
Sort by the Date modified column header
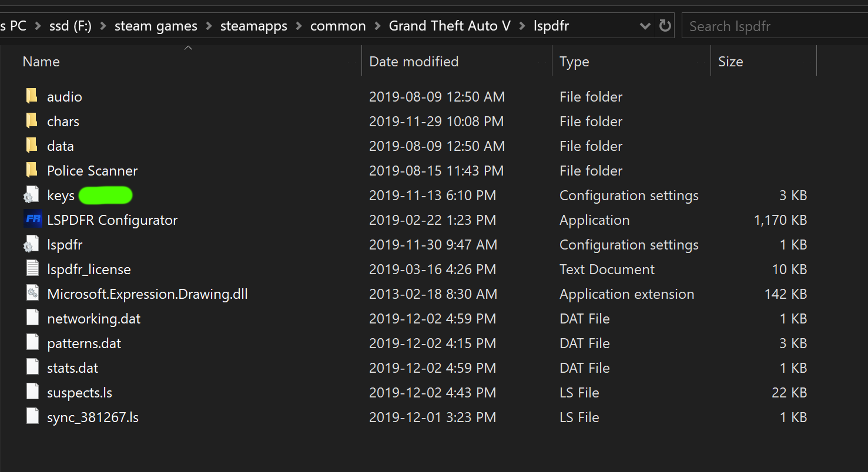click(414, 62)
